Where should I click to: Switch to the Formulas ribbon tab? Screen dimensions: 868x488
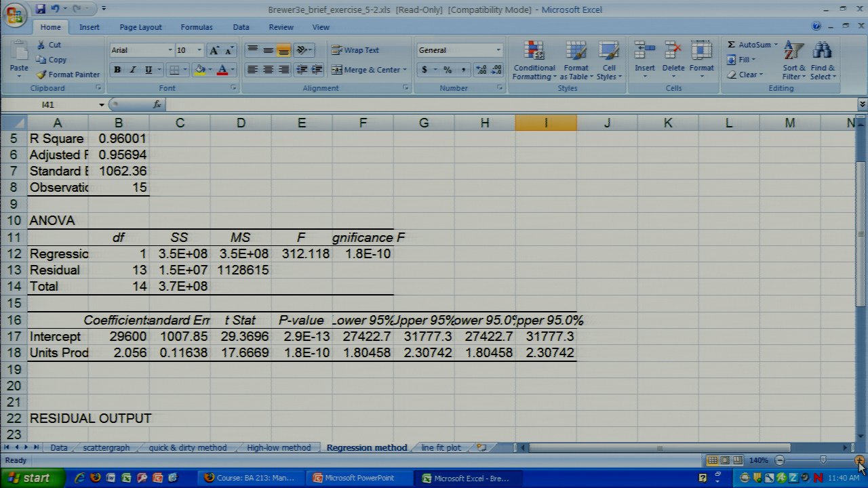click(196, 27)
